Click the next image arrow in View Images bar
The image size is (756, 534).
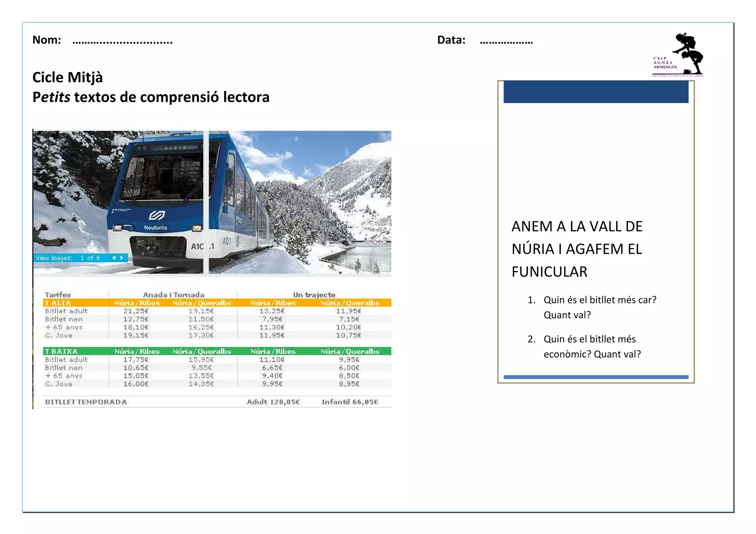(121, 258)
